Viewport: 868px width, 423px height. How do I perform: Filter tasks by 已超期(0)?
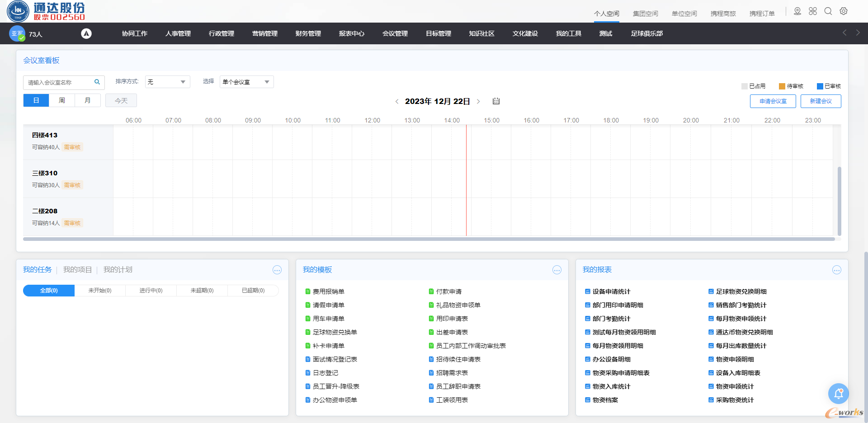click(x=253, y=291)
